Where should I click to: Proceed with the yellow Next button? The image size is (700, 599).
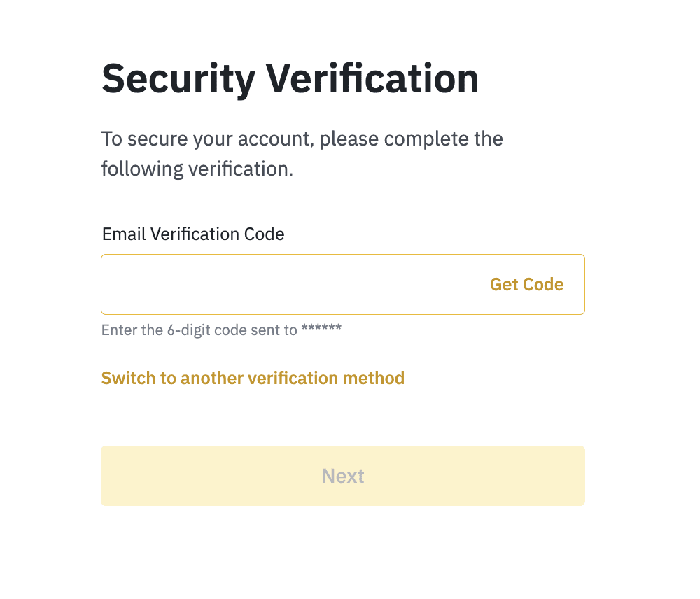coord(343,476)
